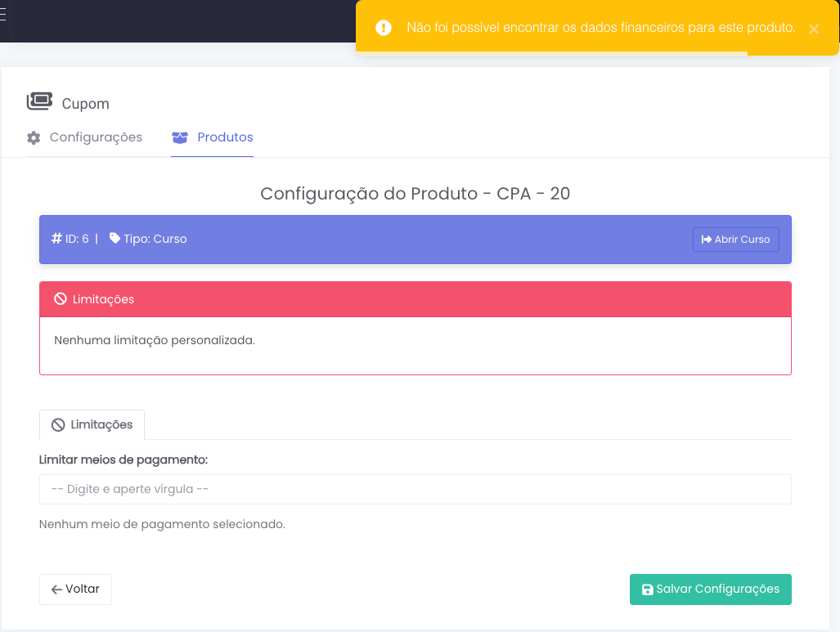Click the Cupom ticket icon
Screen dimensions: 840x632
(x=39, y=101)
